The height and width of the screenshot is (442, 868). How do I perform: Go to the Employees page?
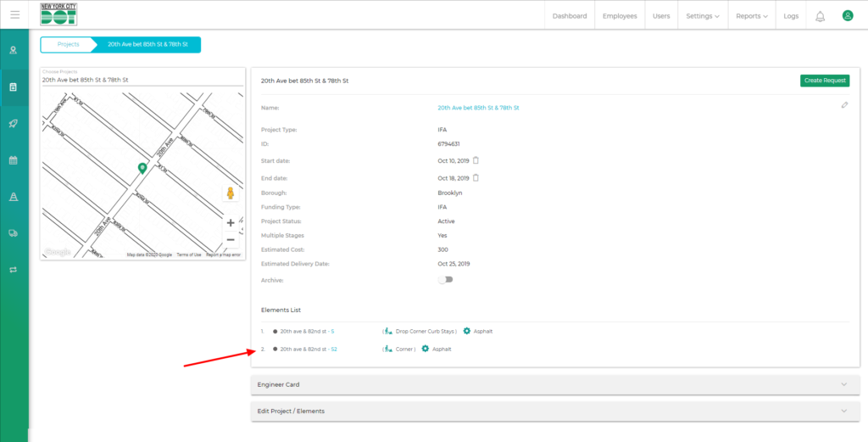coord(620,16)
